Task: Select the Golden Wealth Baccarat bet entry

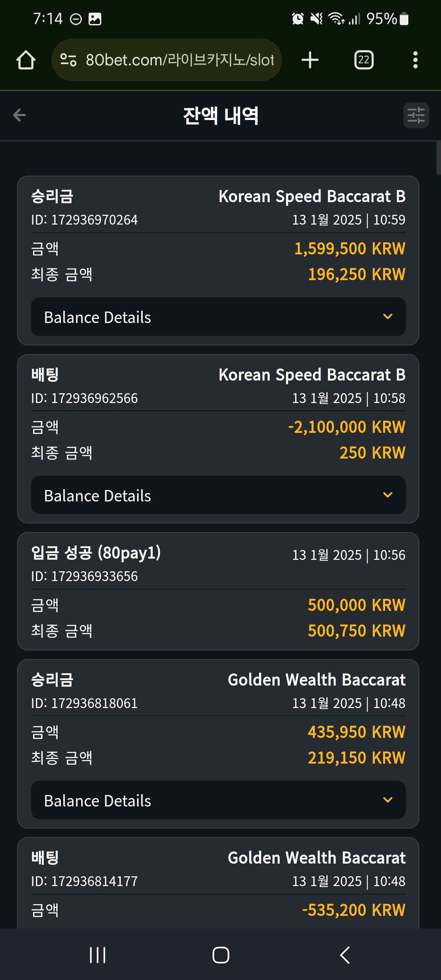Action: (218, 883)
